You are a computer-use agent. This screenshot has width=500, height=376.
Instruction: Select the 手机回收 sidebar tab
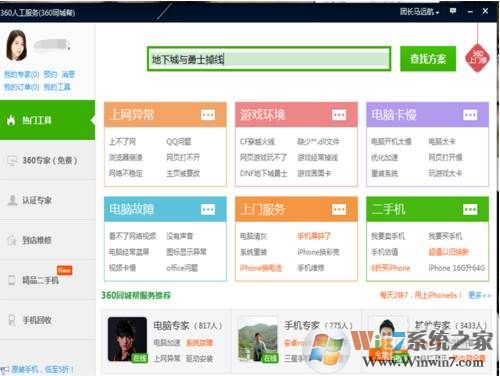point(47,320)
